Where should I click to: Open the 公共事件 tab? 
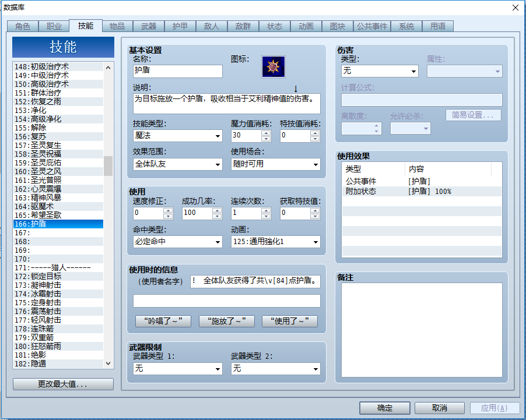[371, 26]
